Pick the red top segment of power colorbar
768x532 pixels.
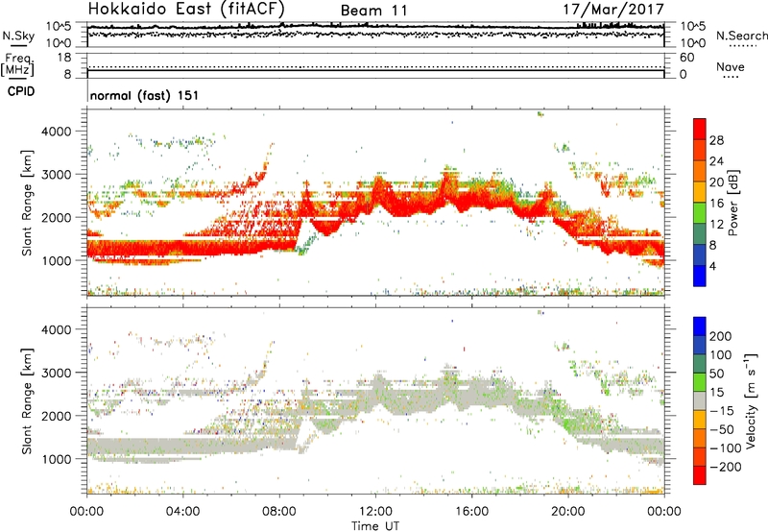(700, 130)
